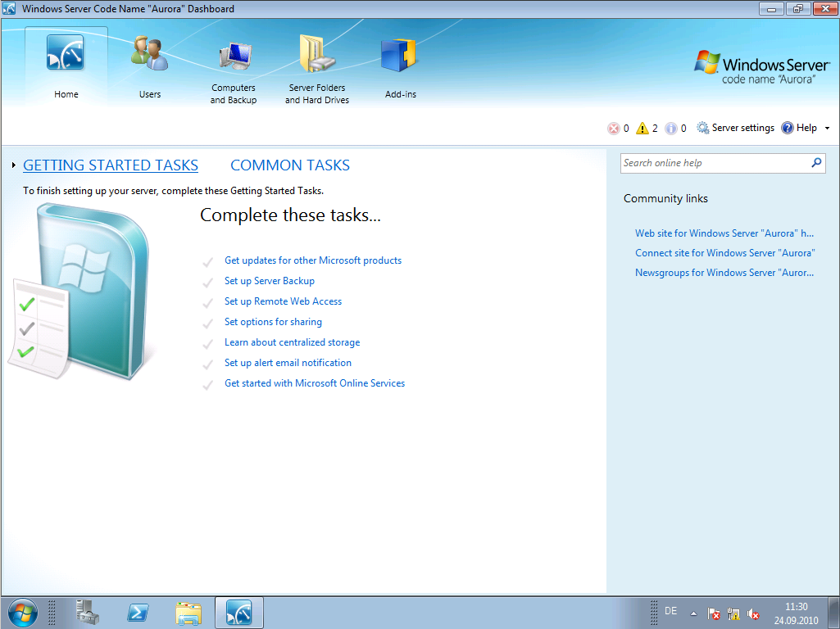Open Server settings gear
The width and height of the screenshot is (840, 629).
tap(703, 129)
